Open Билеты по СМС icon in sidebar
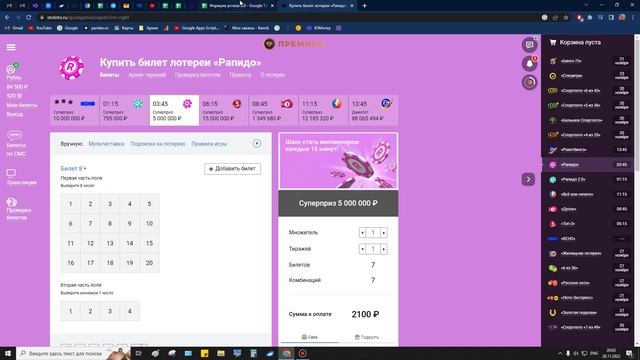 click(14, 135)
